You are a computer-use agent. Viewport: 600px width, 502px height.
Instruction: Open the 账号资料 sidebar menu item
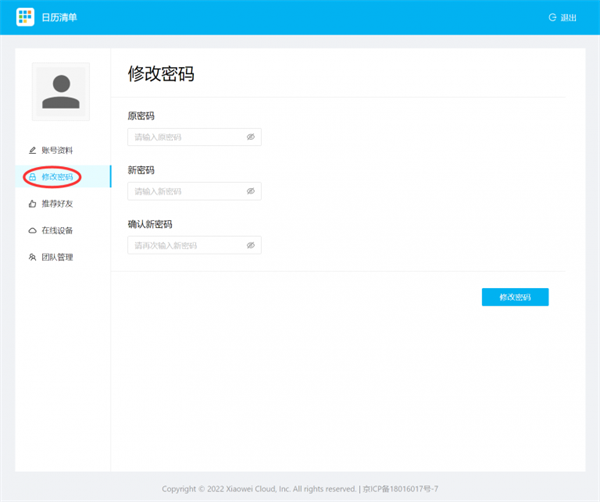coord(57,150)
